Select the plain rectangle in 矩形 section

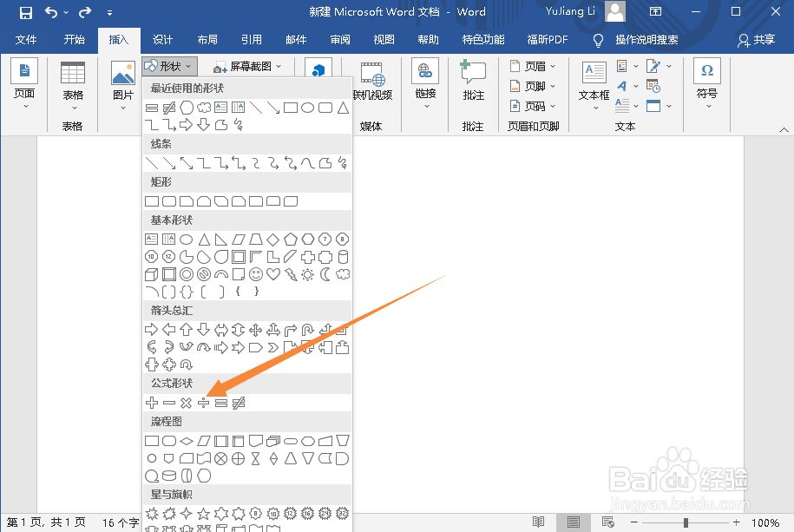pyautogui.click(x=151, y=201)
